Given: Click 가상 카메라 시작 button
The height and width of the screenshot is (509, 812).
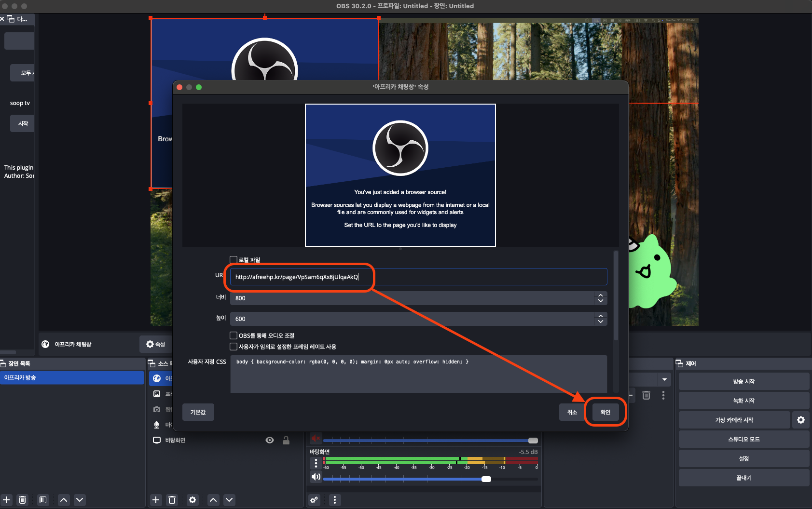Looking at the screenshot, I should [734, 420].
